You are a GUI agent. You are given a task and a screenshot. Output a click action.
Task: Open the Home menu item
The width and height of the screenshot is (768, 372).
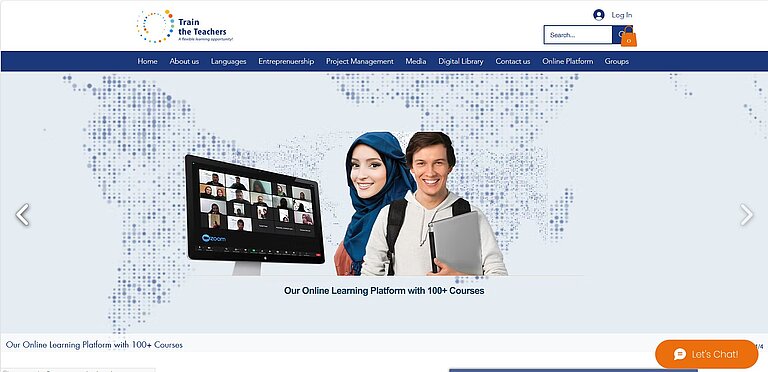pos(147,61)
